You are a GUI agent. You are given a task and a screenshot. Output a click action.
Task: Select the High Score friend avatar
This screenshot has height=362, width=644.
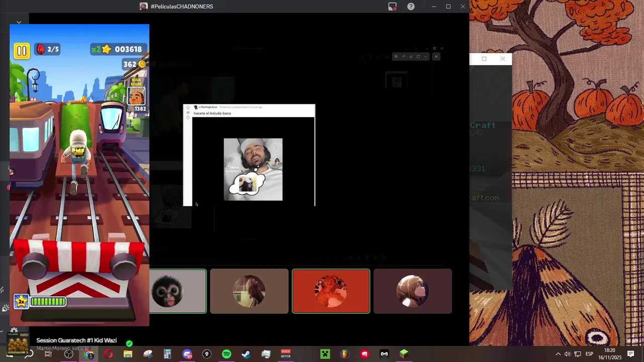pyautogui.click(x=136, y=95)
